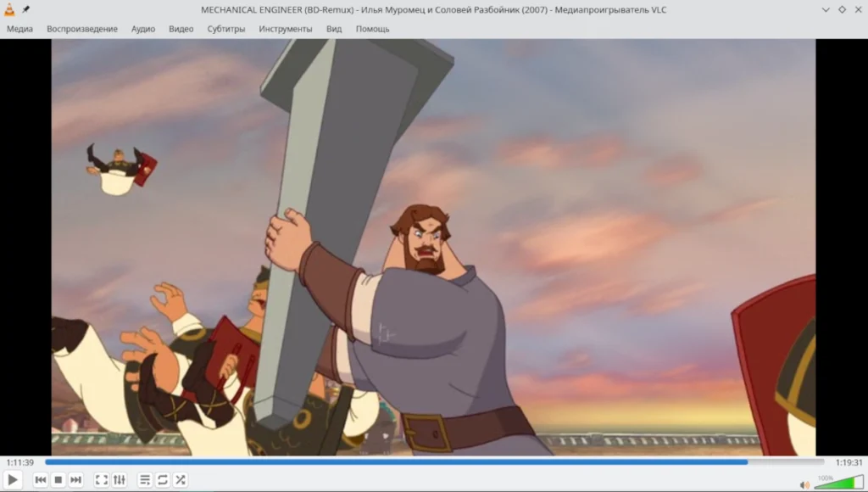Toggle random shuffle playback
This screenshot has width=868, height=492.
point(180,480)
